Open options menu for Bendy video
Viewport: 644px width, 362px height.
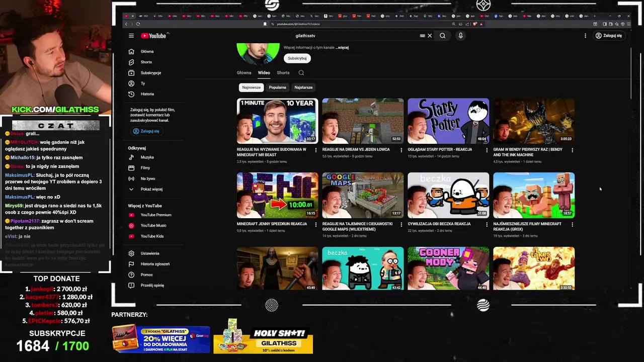point(572,150)
